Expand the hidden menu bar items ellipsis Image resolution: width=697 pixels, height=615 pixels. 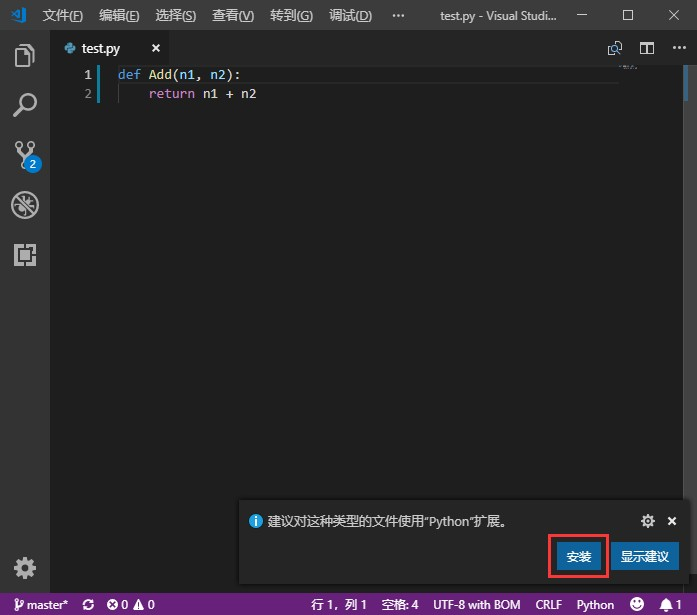pyautogui.click(x=398, y=16)
